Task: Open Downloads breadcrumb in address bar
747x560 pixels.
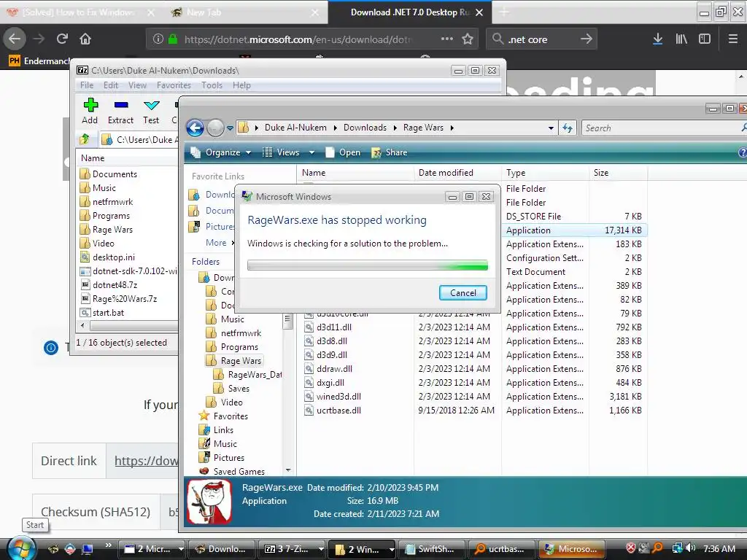Action: coord(365,128)
